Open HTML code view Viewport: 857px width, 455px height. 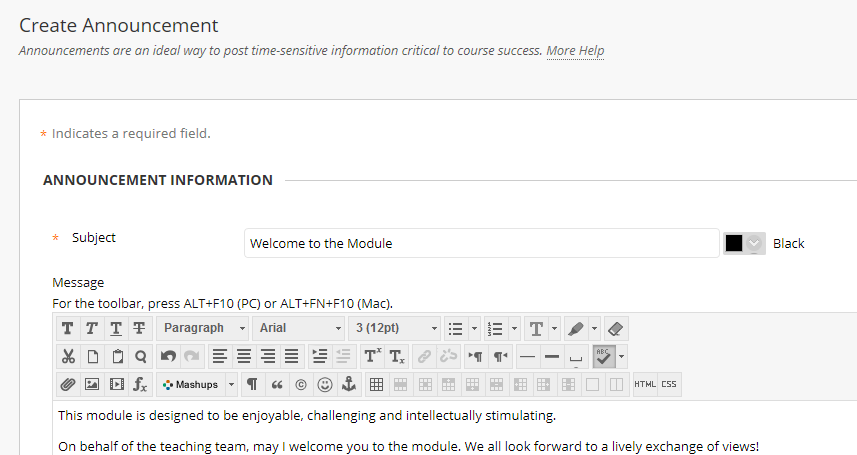(x=645, y=384)
